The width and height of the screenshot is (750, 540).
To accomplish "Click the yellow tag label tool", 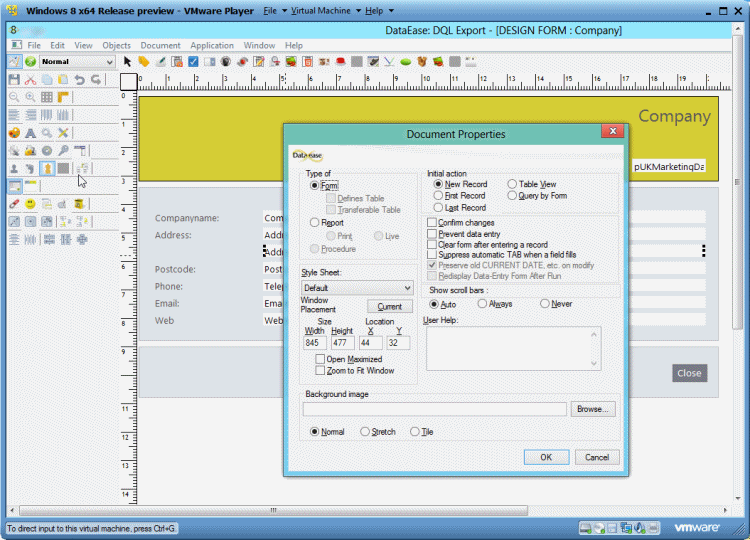I will point(144,62).
